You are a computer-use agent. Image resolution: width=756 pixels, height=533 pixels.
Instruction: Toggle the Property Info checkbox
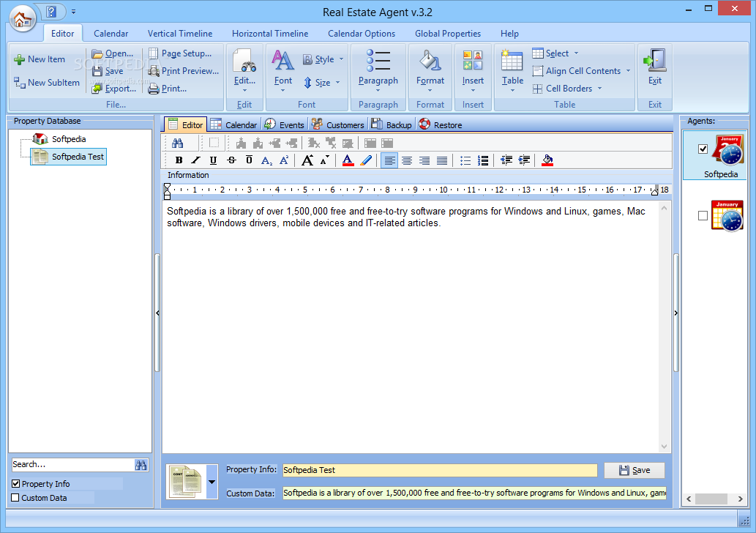pyautogui.click(x=16, y=483)
